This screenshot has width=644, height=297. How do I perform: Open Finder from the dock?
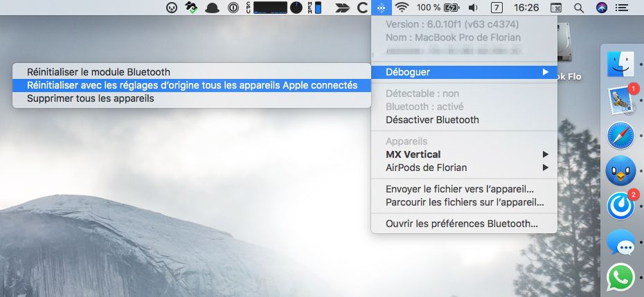(620, 64)
